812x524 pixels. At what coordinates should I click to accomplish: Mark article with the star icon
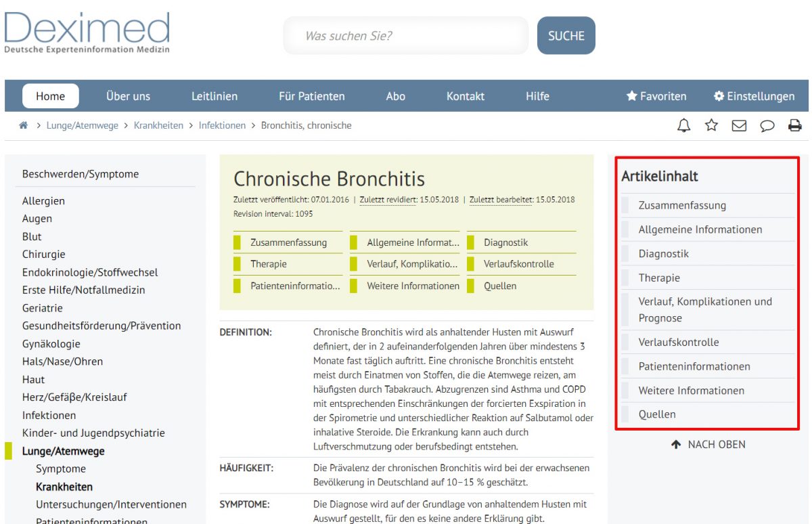[711, 125]
